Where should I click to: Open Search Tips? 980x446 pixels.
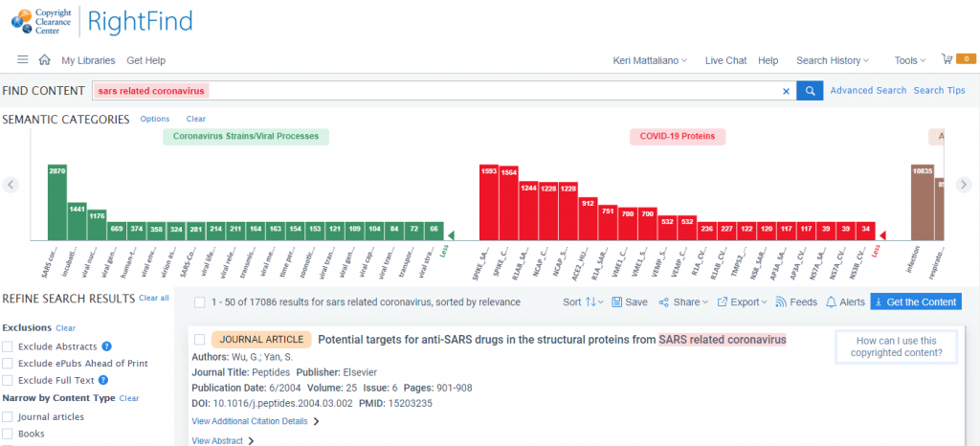(x=940, y=91)
